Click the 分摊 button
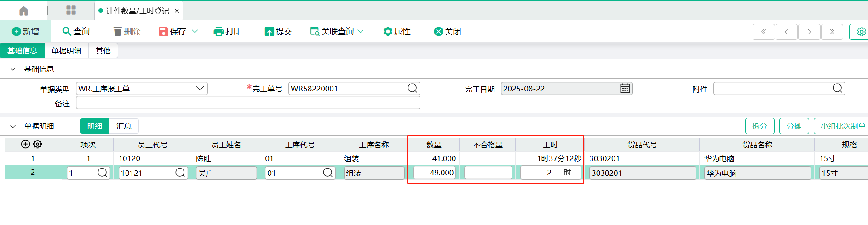 [793, 126]
